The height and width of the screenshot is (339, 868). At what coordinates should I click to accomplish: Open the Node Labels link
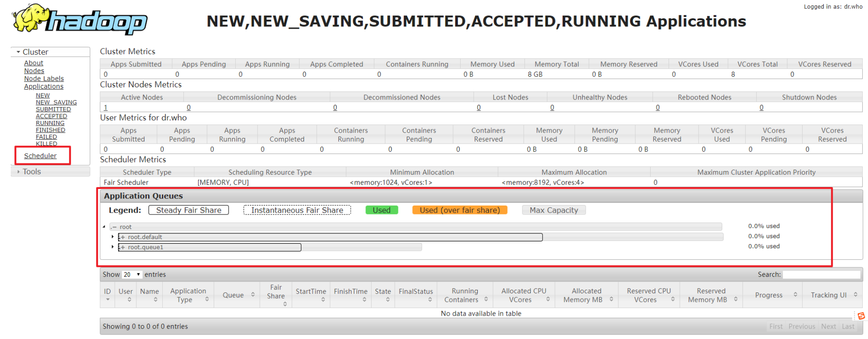point(44,79)
